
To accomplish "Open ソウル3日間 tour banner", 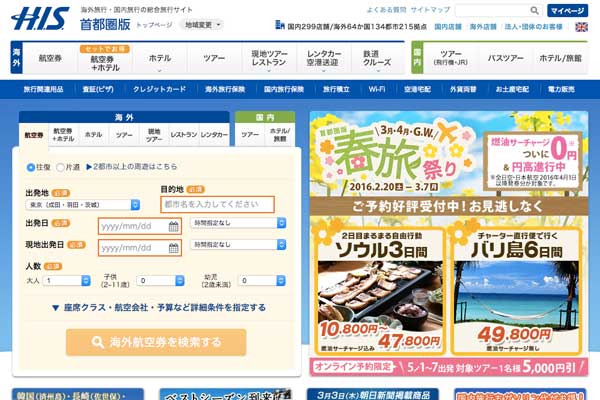I will tap(380, 291).
